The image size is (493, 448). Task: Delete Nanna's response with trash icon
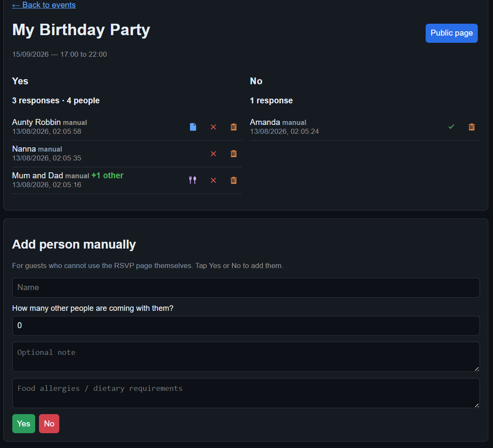[x=234, y=153]
